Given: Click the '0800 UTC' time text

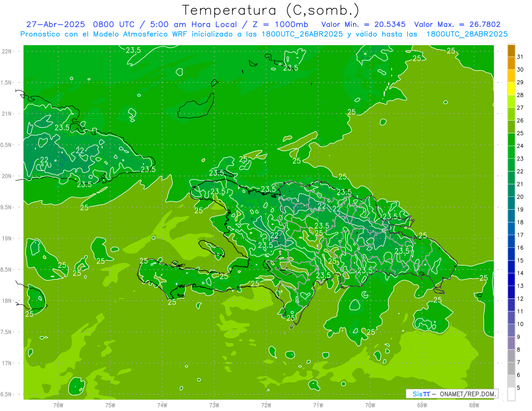Looking at the screenshot, I should point(114,24).
